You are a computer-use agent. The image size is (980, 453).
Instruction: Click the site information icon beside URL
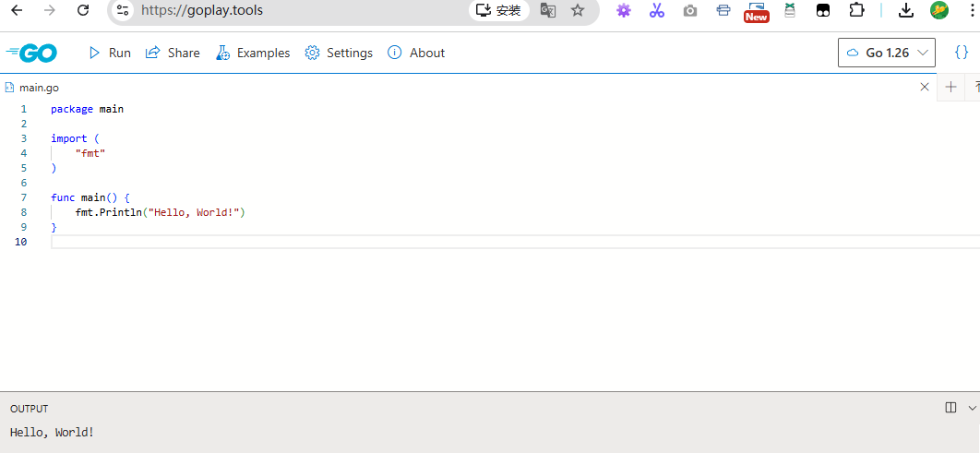(123, 10)
